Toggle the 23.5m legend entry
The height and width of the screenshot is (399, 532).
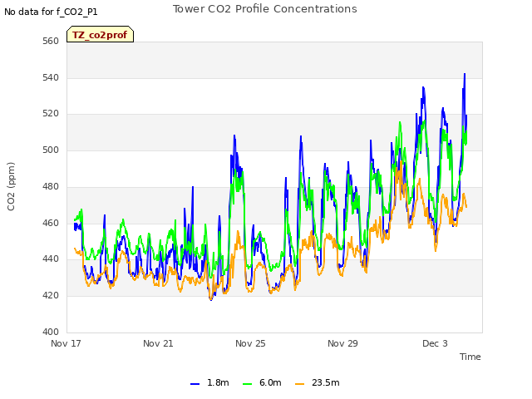point(318,382)
